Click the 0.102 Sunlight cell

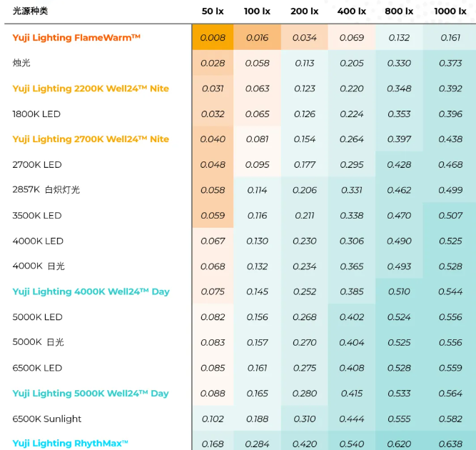click(x=213, y=419)
